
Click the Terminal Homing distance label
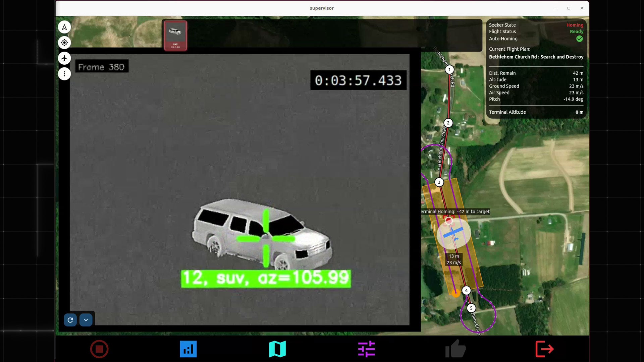click(x=455, y=212)
